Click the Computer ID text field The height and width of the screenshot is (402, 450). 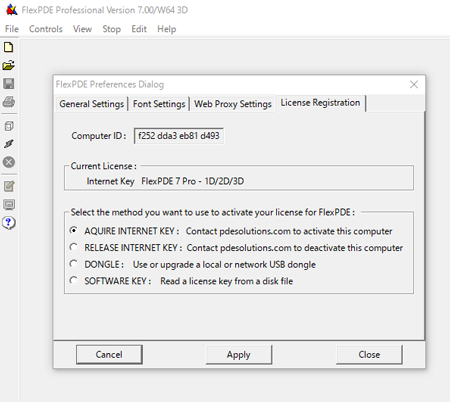coord(179,136)
